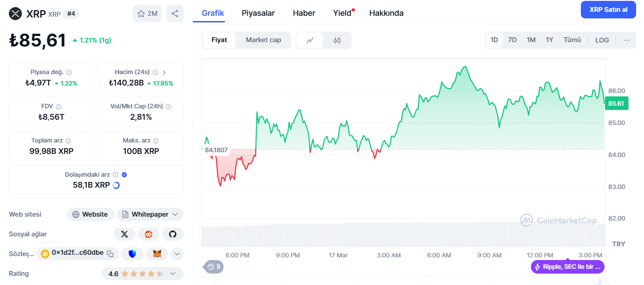Open the Yield tab

tap(342, 13)
